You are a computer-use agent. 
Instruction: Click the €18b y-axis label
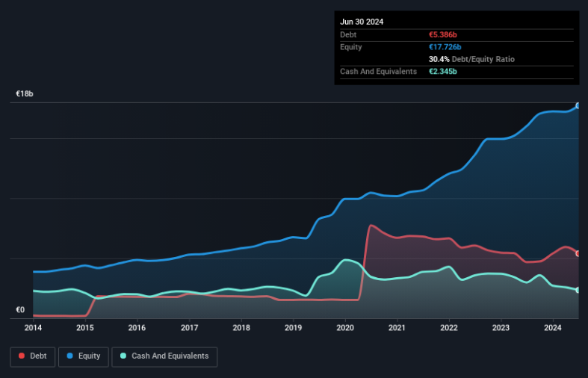(x=25, y=93)
